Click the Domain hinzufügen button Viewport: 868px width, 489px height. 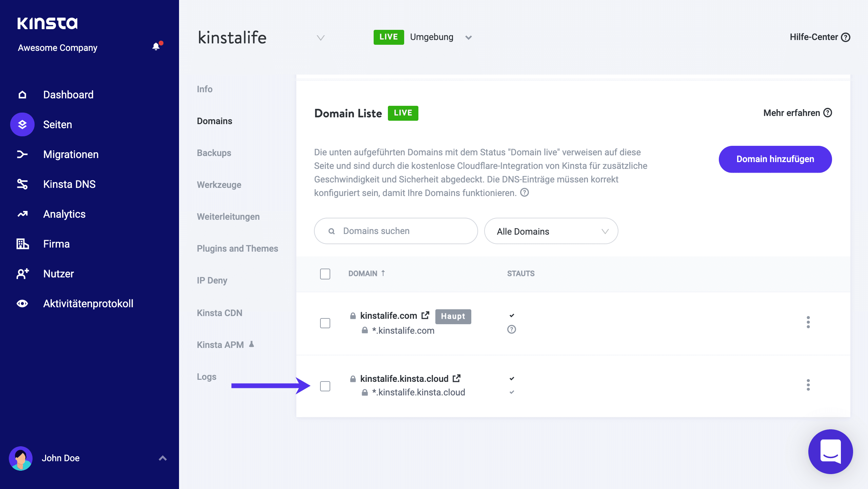775,159
